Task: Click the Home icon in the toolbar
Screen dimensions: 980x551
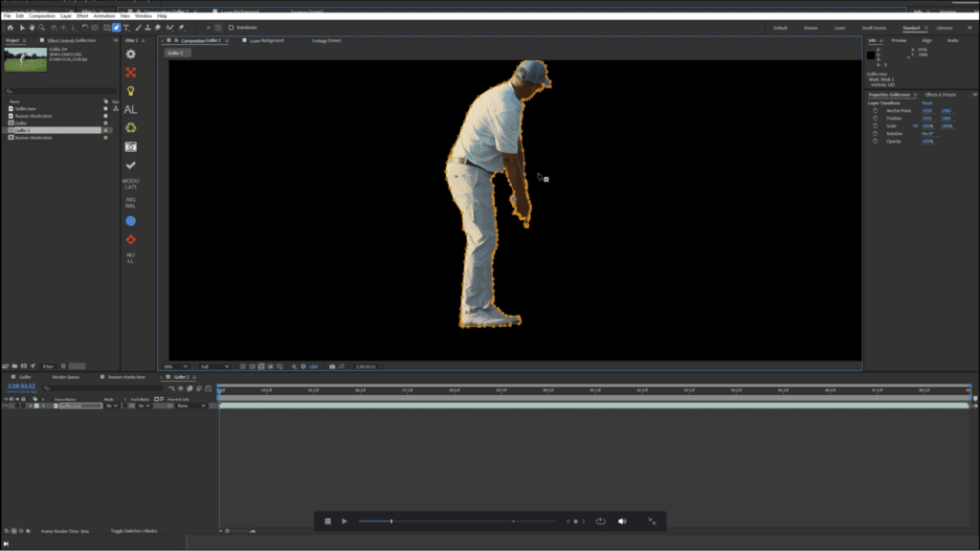Action: coord(10,28)
